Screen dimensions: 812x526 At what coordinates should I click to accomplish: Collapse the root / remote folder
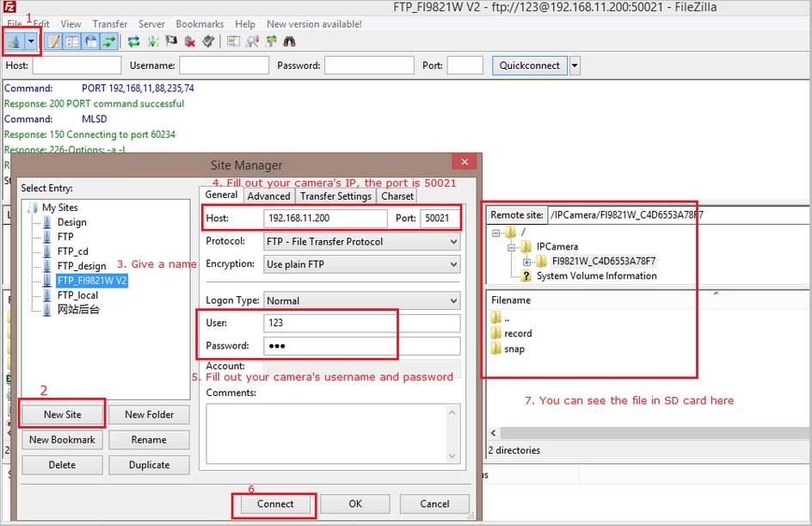click(495, 233)
